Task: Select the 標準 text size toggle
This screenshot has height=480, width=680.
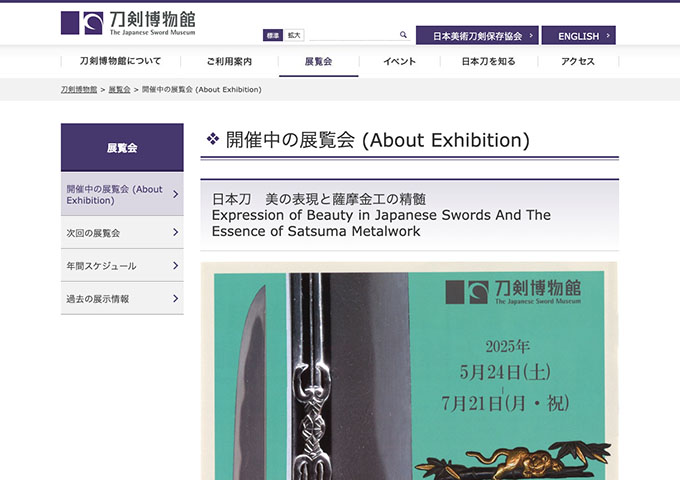Action: point(273,35)
